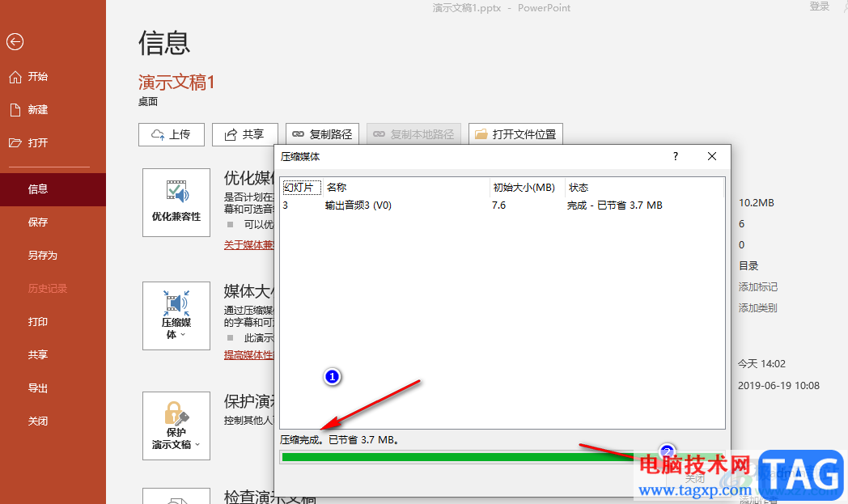
Task: Click the 上传 upload button
Action: 172,134
